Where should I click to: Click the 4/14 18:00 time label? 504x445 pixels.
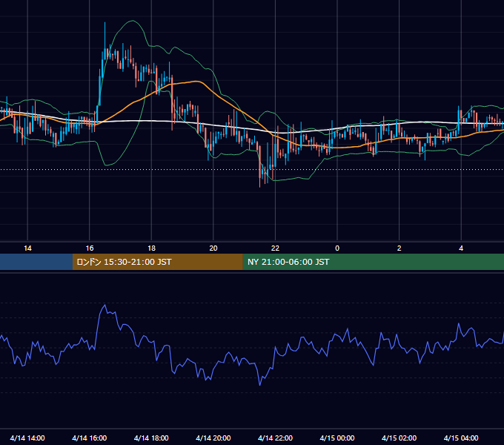tap(151, 438)
